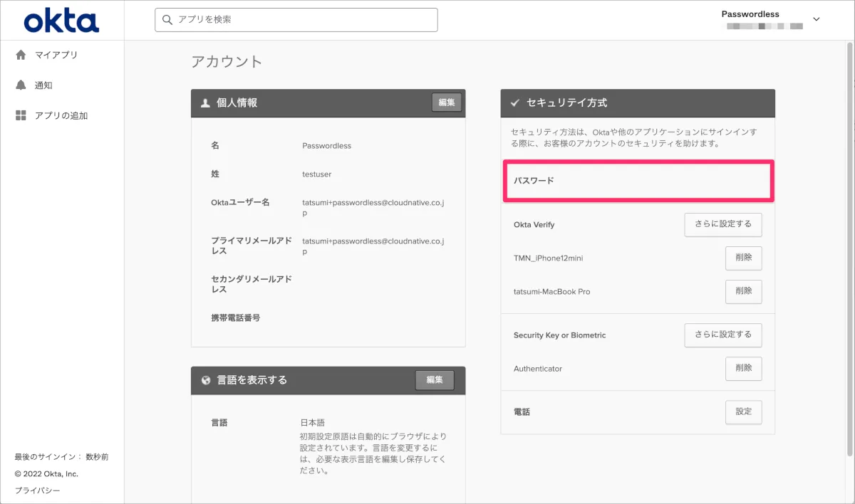Click the Okta logo
Screen dimensions: 855x504
tap(61, 21)
